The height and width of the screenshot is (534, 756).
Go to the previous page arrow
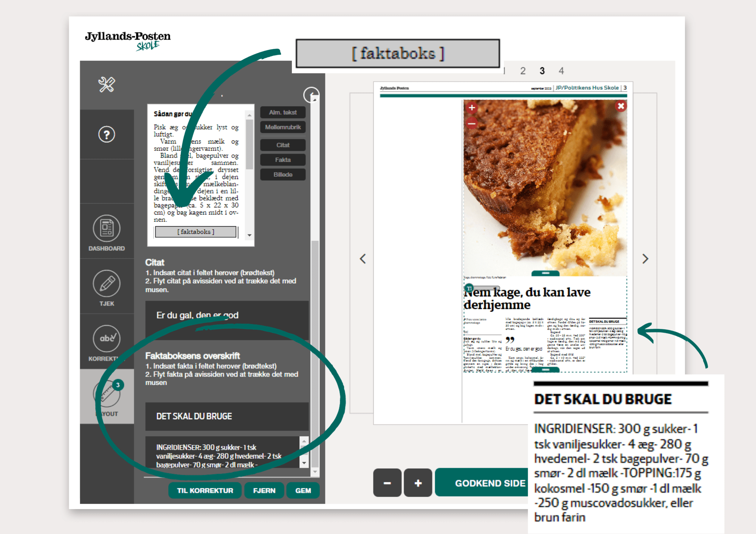click(363, 259)
